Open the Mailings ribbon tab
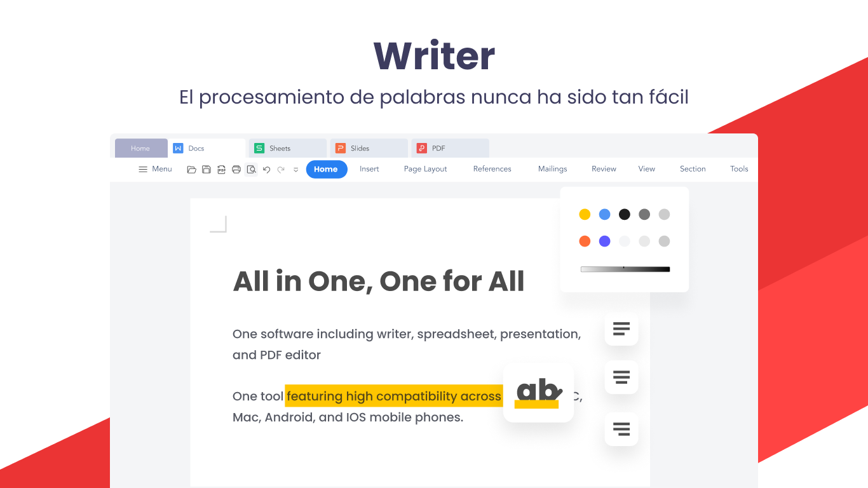Screen dimensions: 868x488 coord(553,169)
